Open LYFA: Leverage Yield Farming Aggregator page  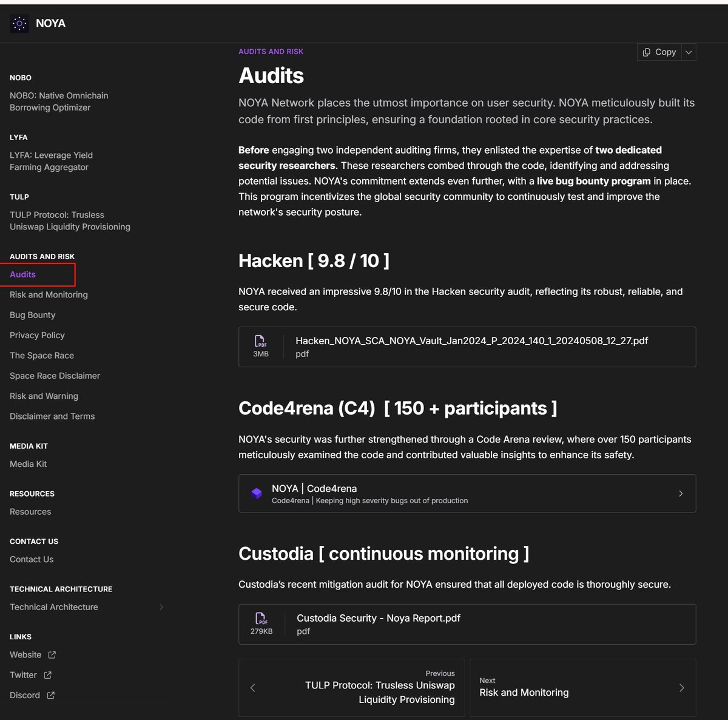(52, 161)
